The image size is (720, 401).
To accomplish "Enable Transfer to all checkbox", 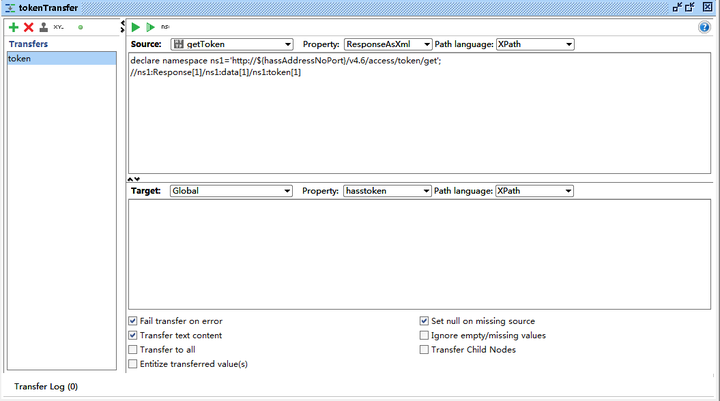I will [x=133, y=350].
